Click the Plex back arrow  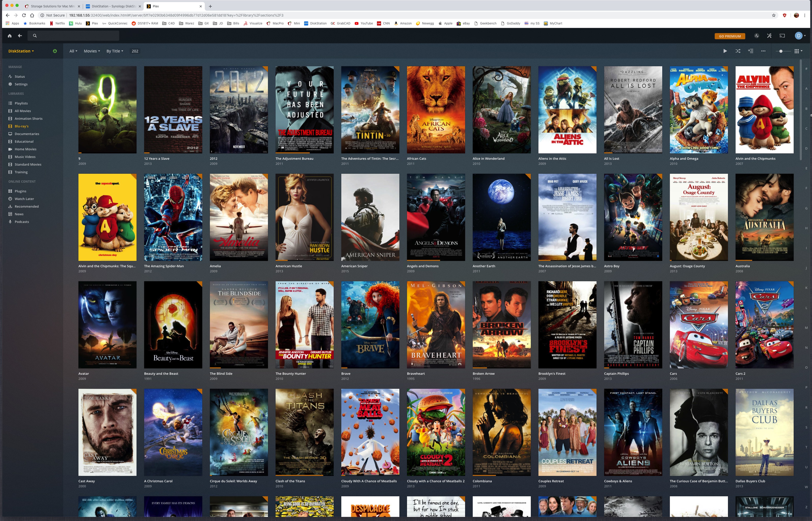click(20, 36)
